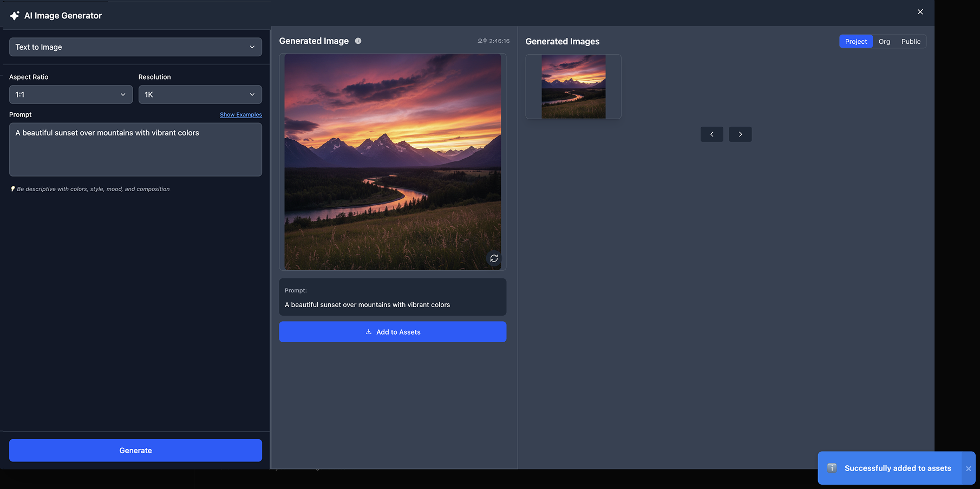Select the Public images tab

pyautogui.click(x=911, y=42)
